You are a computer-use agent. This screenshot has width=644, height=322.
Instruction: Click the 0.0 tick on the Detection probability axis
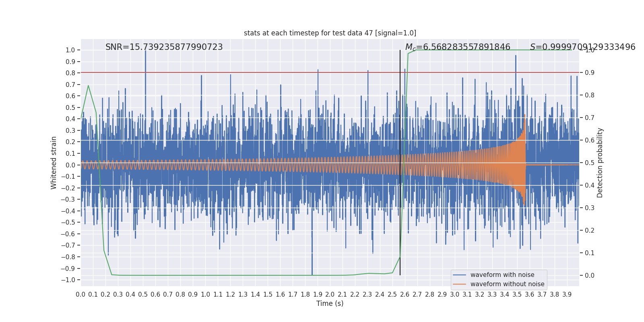[x=590, y=276]
